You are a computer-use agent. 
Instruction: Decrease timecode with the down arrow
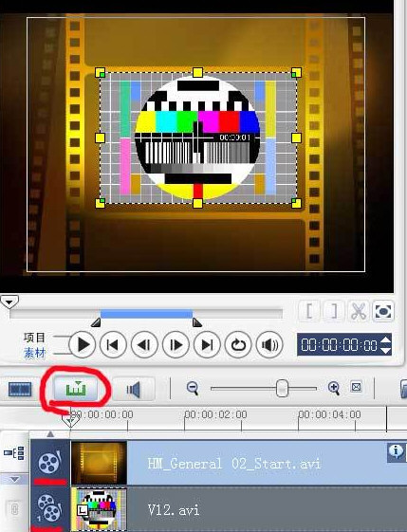point(385,350)
